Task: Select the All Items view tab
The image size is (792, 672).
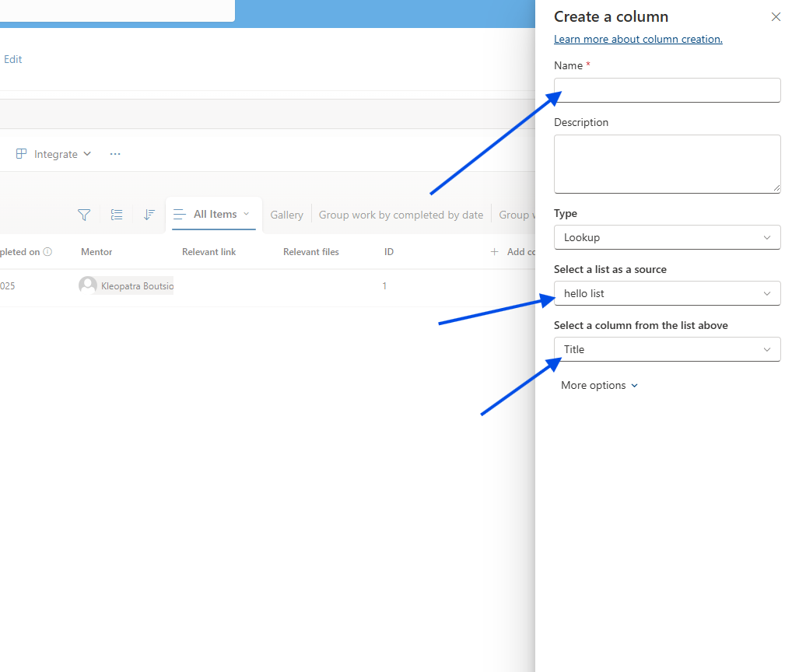Action: coord(214,214)
